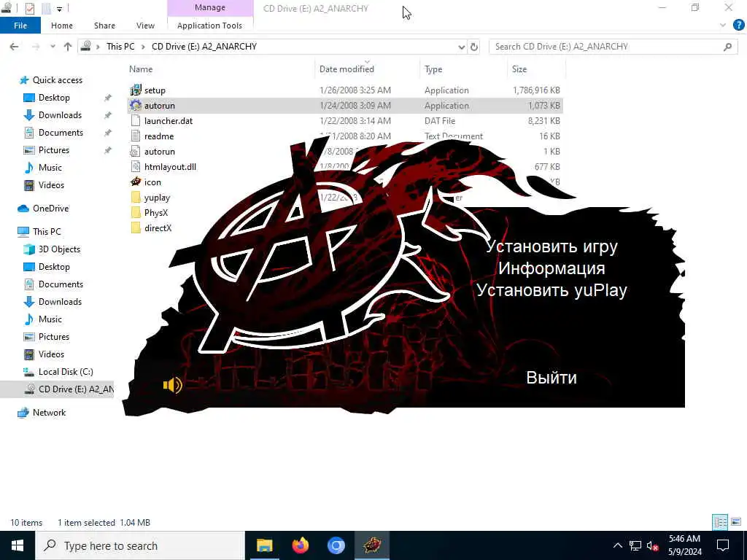
Task: Switch to details view layout
Action: pyautogui.click(x=720, y=522)
